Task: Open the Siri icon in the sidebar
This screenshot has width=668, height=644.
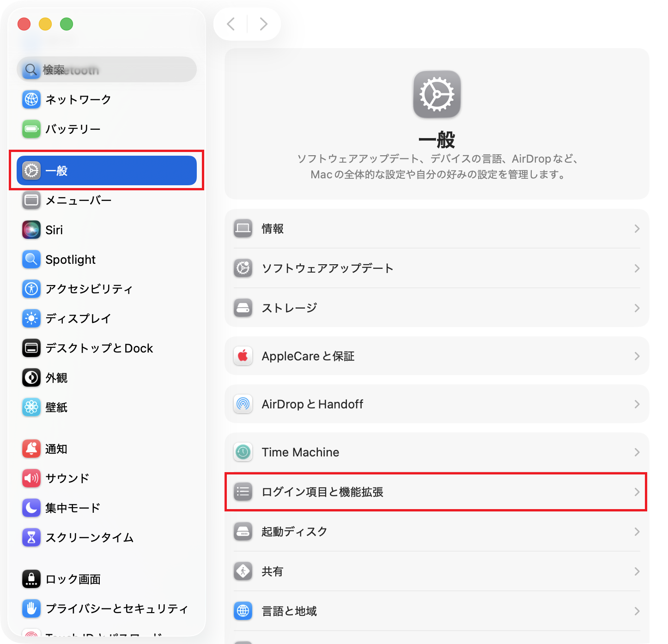Action: (31, 230)
